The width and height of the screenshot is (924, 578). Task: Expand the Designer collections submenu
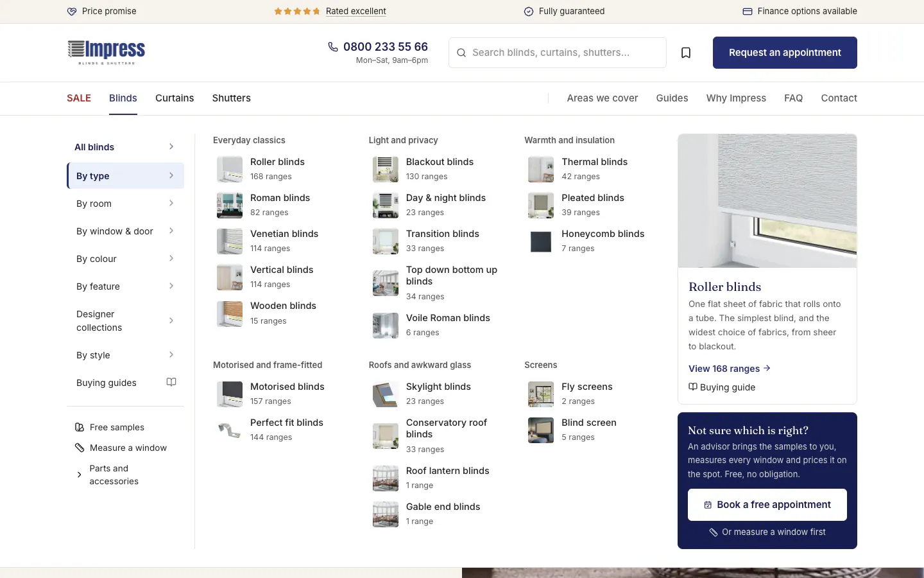[x=126, y=320]
